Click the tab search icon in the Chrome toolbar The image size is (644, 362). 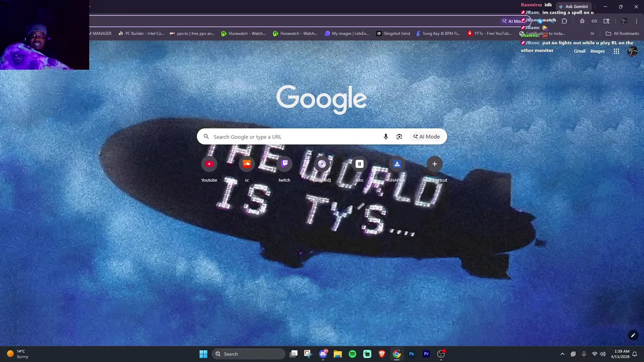click(606, 21)
